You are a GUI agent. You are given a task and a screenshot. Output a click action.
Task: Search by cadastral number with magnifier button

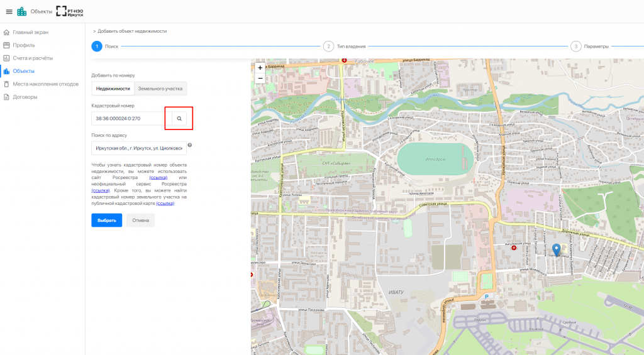(179, 119)
